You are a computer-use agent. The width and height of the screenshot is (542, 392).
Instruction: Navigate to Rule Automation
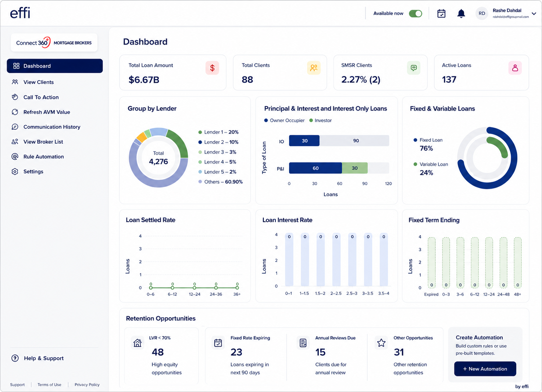[55, 157]
